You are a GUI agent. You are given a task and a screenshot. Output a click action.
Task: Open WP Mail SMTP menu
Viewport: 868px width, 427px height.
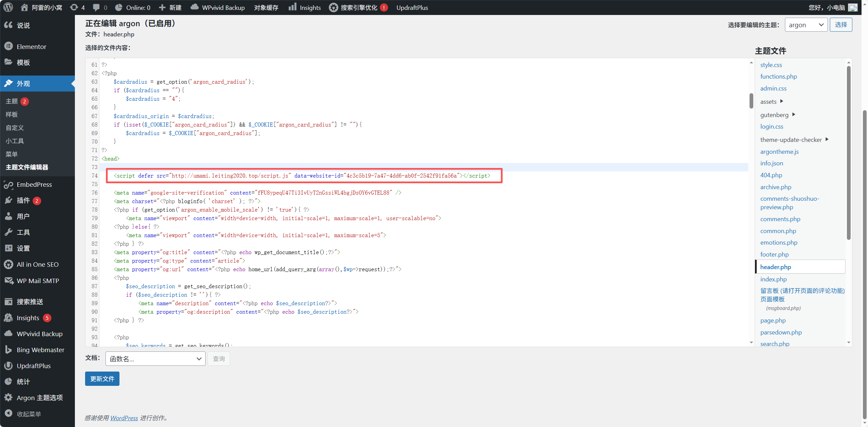coord(38,281)
